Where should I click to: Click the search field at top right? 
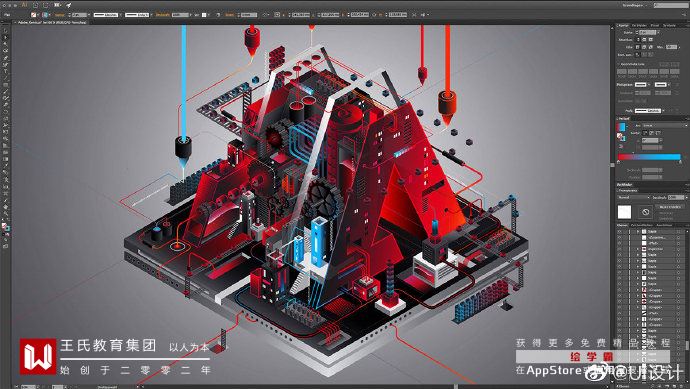672,5
